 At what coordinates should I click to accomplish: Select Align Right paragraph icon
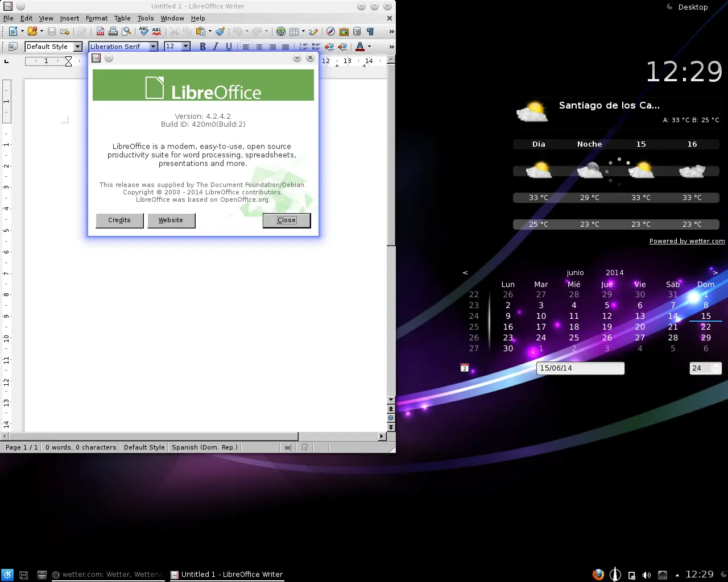[x=272, y=47]
